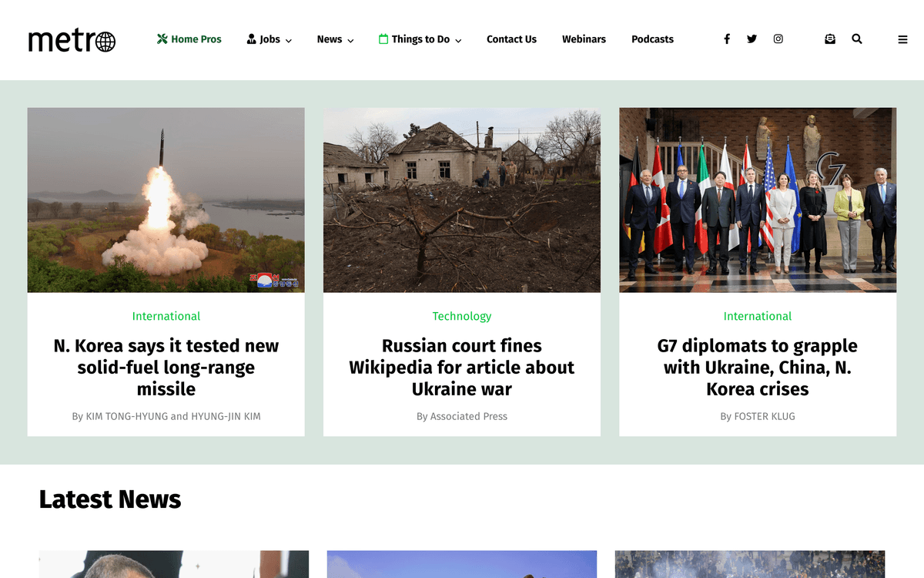Open the Webinars menu item

pos(584,39)
